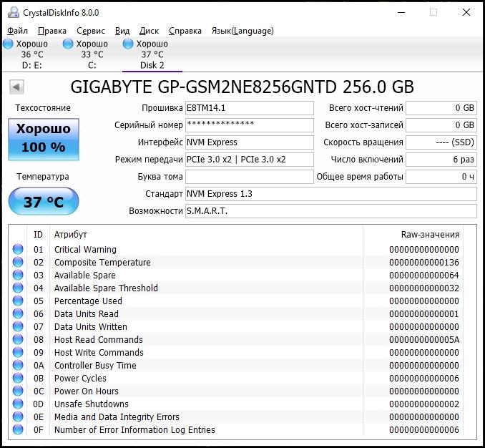Open the Диск menu
The image size is (485, 448).
point(149,31)
